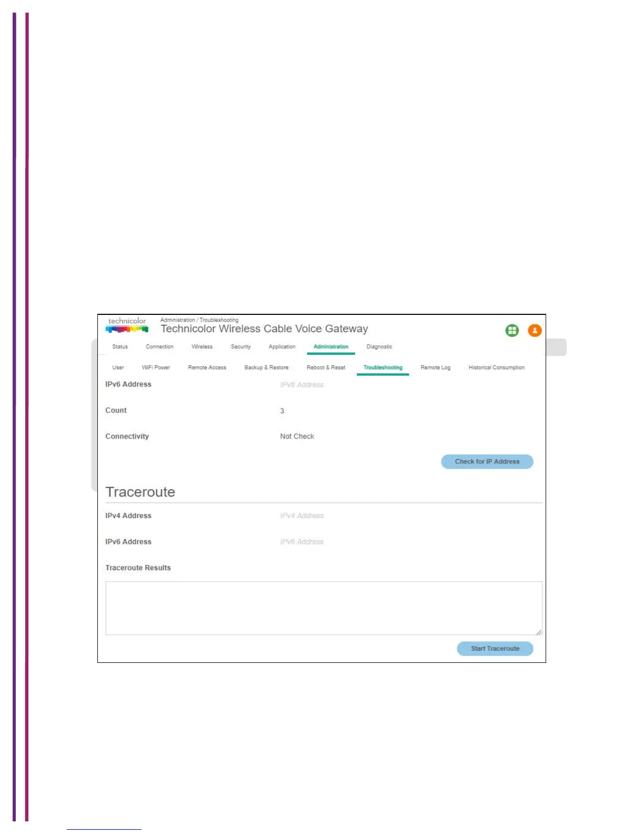Click the Traceroute IPv6 Address field
The width and height of the screenshot is (644, 834).
(302, 542)
